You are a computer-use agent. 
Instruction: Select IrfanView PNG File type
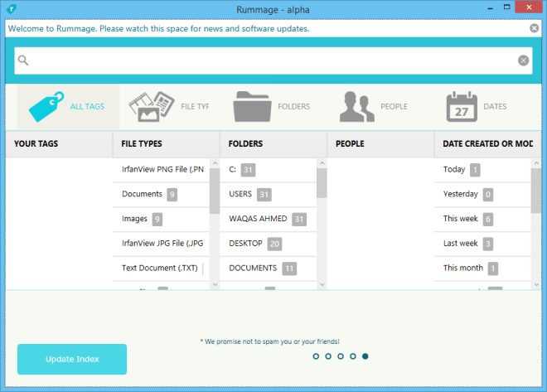point(161,170)
